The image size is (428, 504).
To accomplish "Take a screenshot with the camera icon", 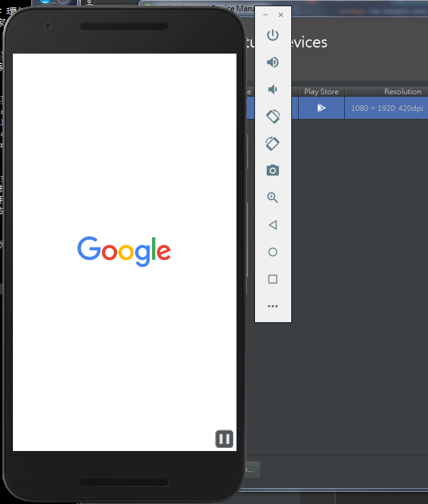I will pos(273,170).
